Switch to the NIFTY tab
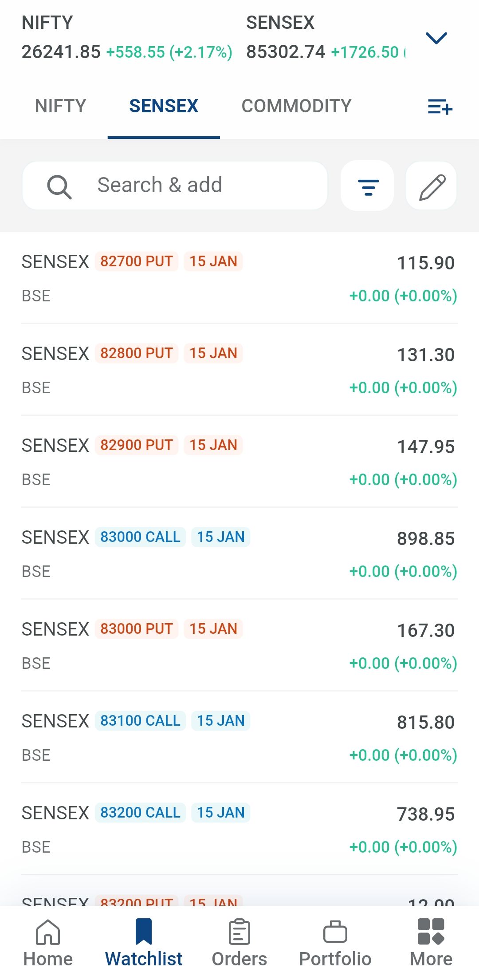Screen dimensions: 479x980 [x=61, y=106]
